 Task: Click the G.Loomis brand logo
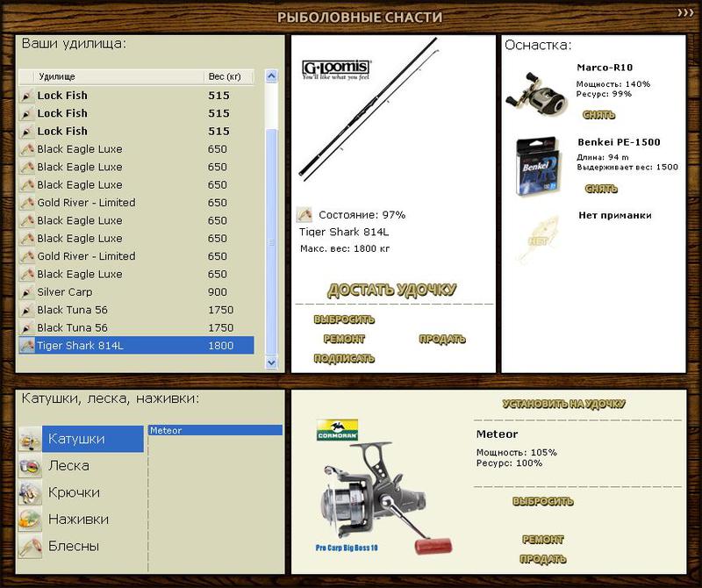[336, 70]
